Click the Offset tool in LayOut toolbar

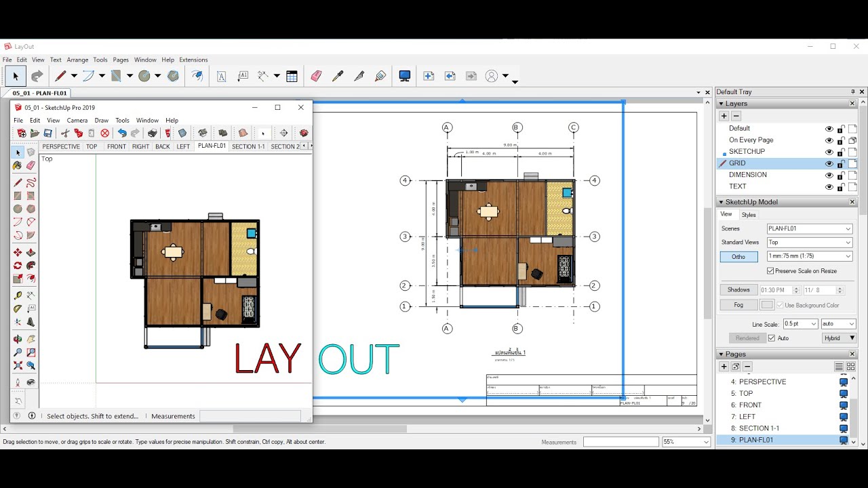(197, 77)
